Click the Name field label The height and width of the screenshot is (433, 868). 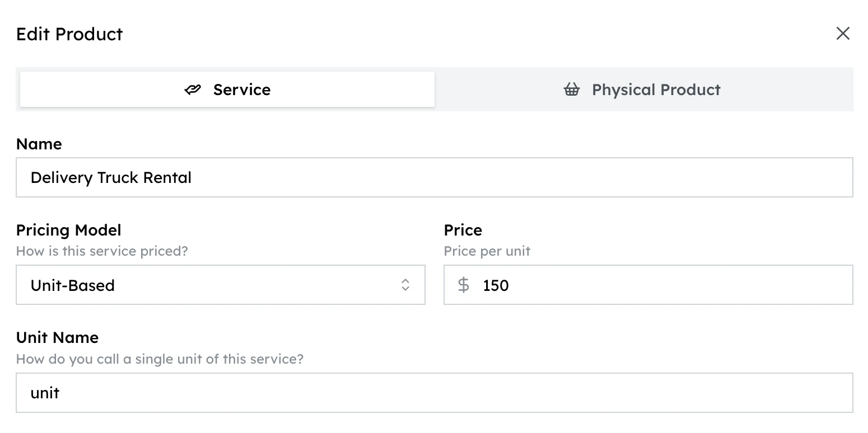tap(39, 144)
